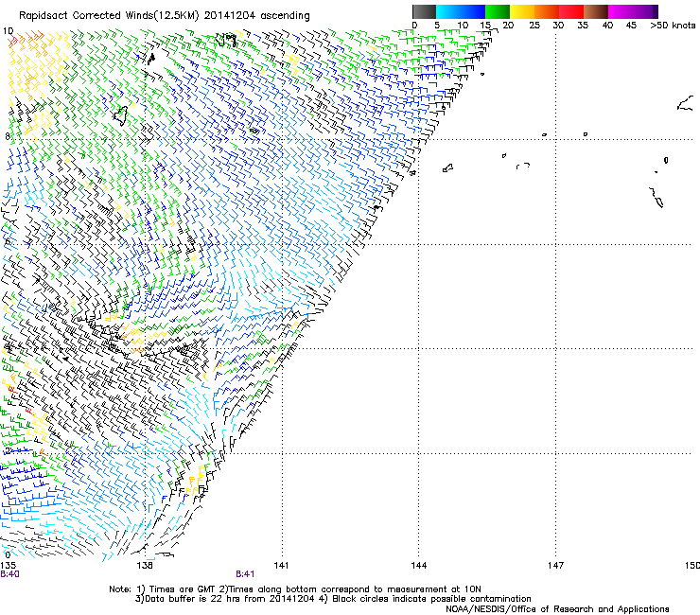Select the red 30-35 knots legend swatch

pyautogui.click(x=571, y=11)
